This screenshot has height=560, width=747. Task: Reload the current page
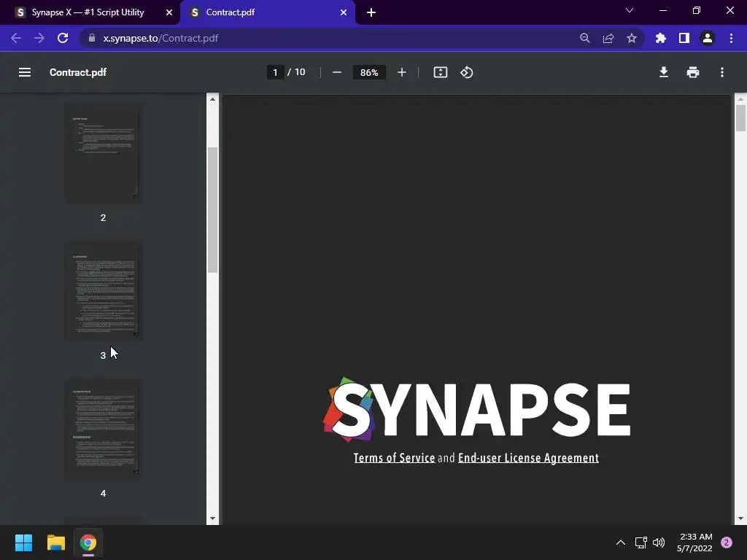point(63,38)
